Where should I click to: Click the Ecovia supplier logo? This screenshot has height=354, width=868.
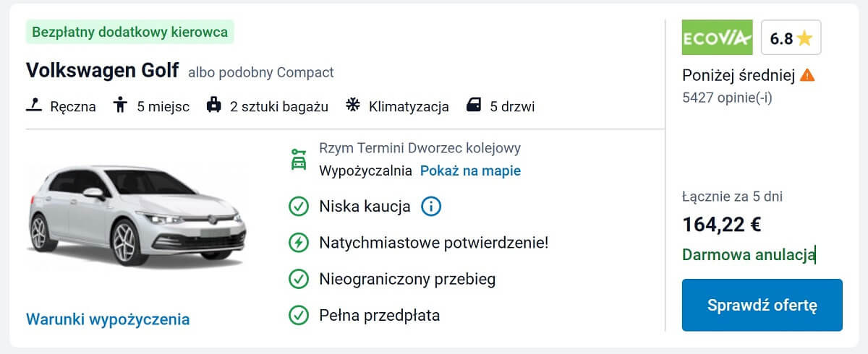[x=717, y=38]
